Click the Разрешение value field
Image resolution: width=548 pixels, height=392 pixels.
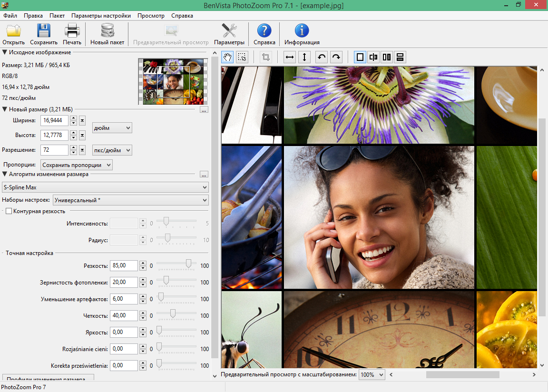click(x=55, y=150)
